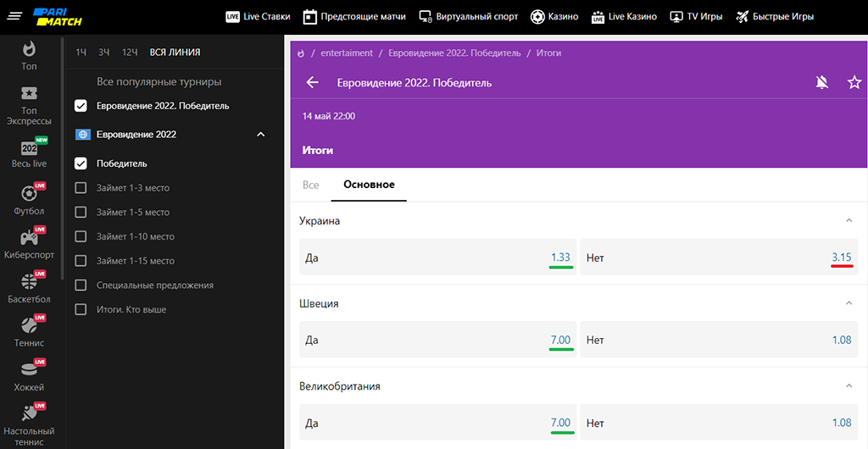This screenshot has height=449, width=868.
Task: Collapse the Швеция market
Action: click(x=849, y=303)
